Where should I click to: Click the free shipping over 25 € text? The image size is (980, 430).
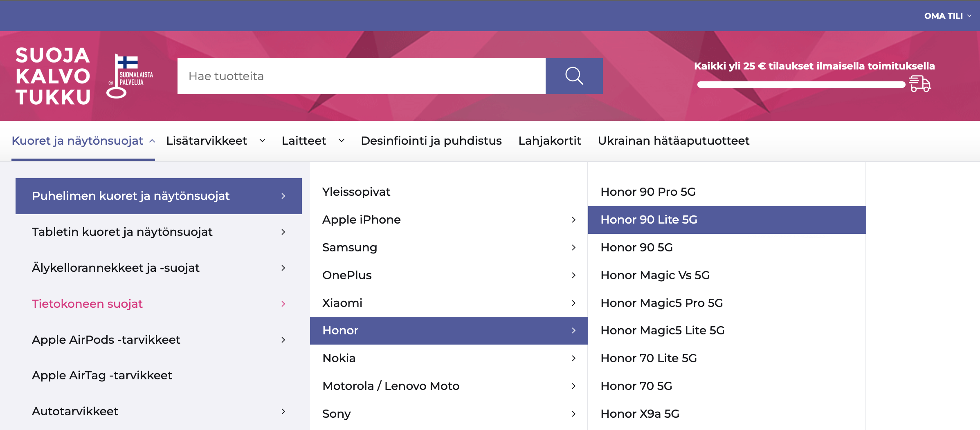coord(814,66)
